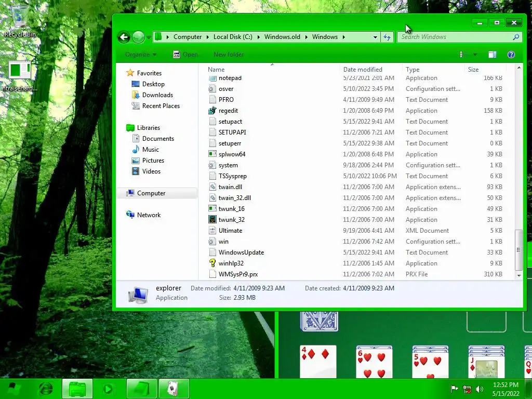Open the Recycle Bin desktop icon
This screenshot has height=399, width=532.
20,21
